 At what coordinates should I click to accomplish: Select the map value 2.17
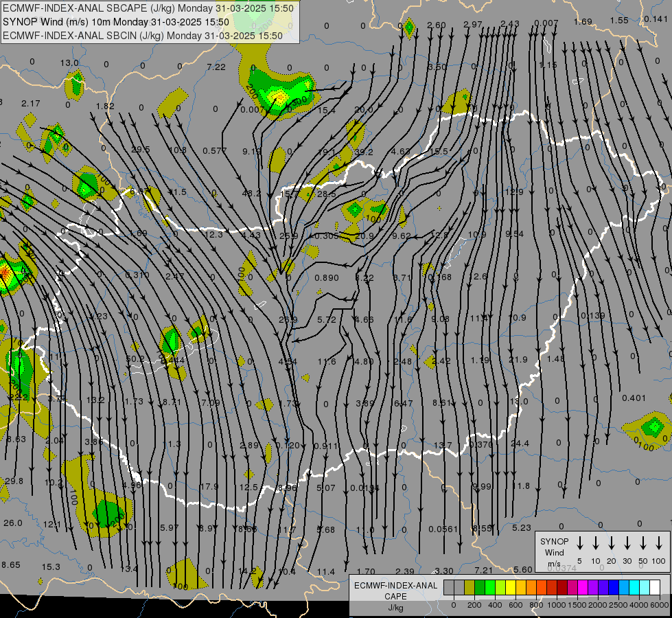(x=30, y=104)
